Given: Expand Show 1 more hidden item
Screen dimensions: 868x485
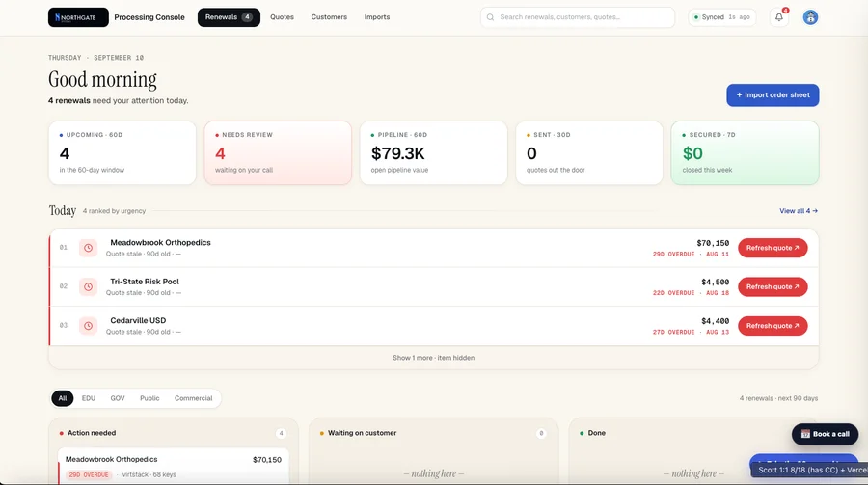Looking at the screenshot, I should click(x=433, y=358).
